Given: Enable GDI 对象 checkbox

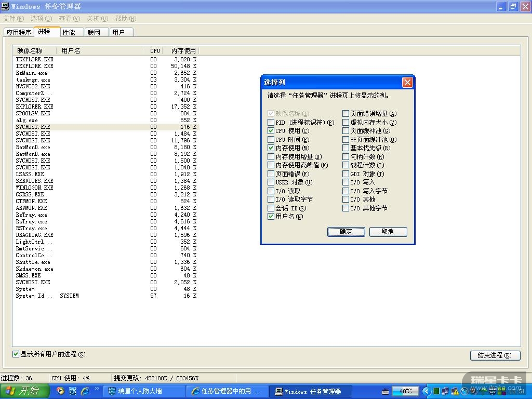Looking at the screenshot, I should tap(345, 174).
